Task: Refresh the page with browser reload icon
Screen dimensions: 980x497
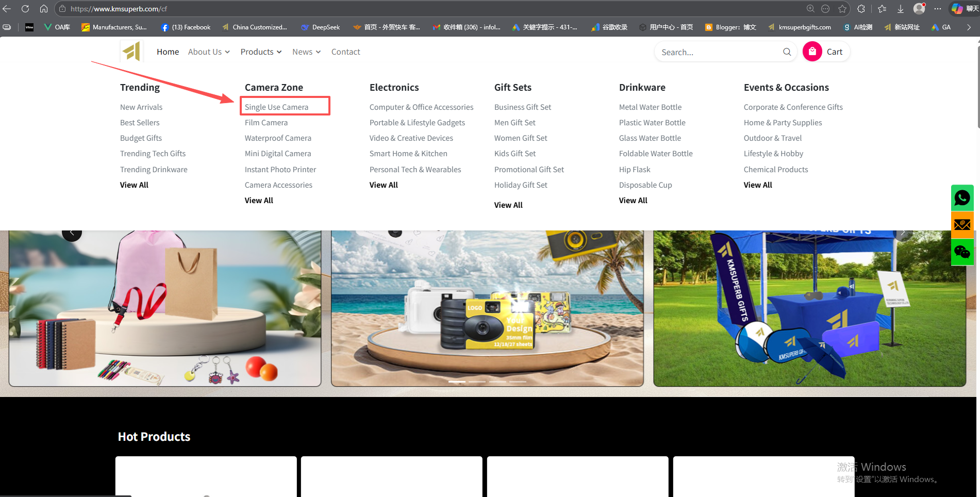Action: pyautogui.click(x=25, y=9)
